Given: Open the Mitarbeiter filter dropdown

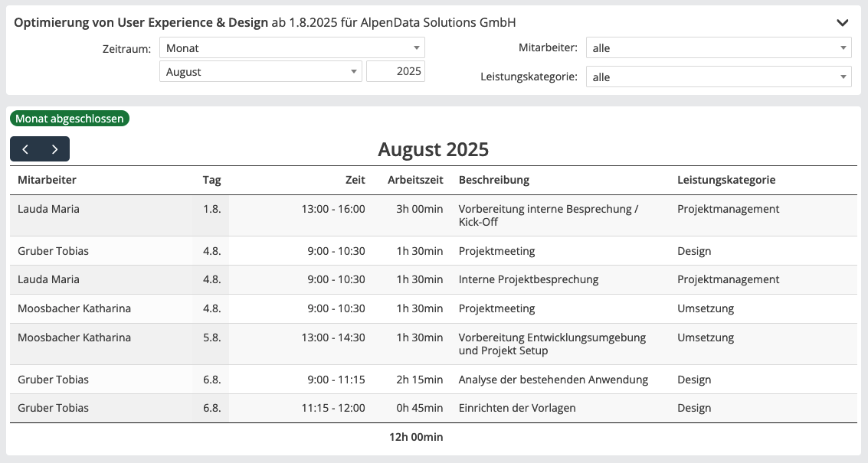Looking at the screenshot, I should [x=719, y=48].
